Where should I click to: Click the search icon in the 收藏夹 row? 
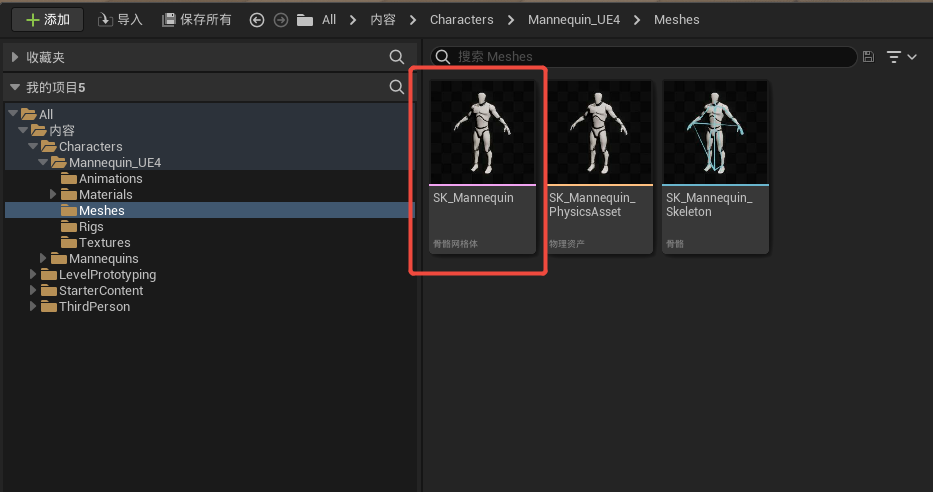click(396, 57)
